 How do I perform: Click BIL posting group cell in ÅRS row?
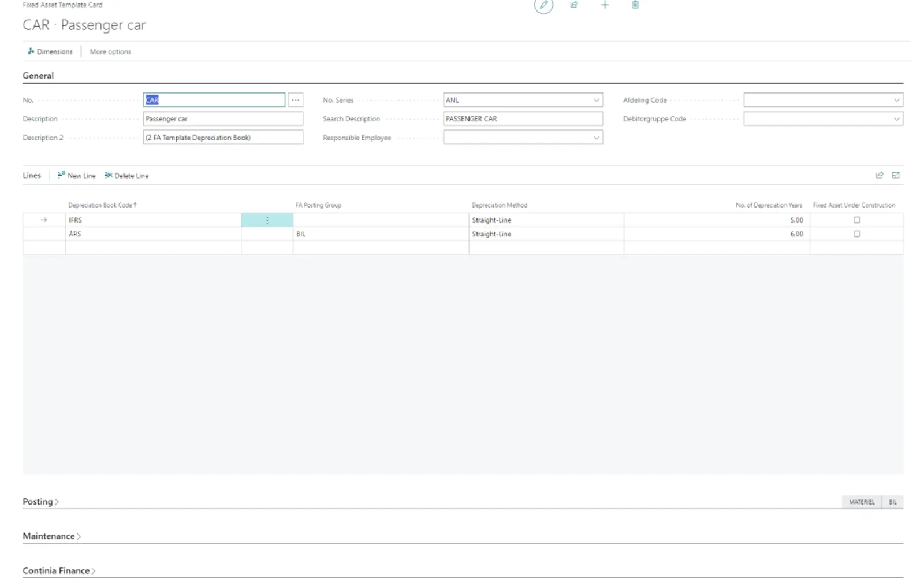click(381, 234)
